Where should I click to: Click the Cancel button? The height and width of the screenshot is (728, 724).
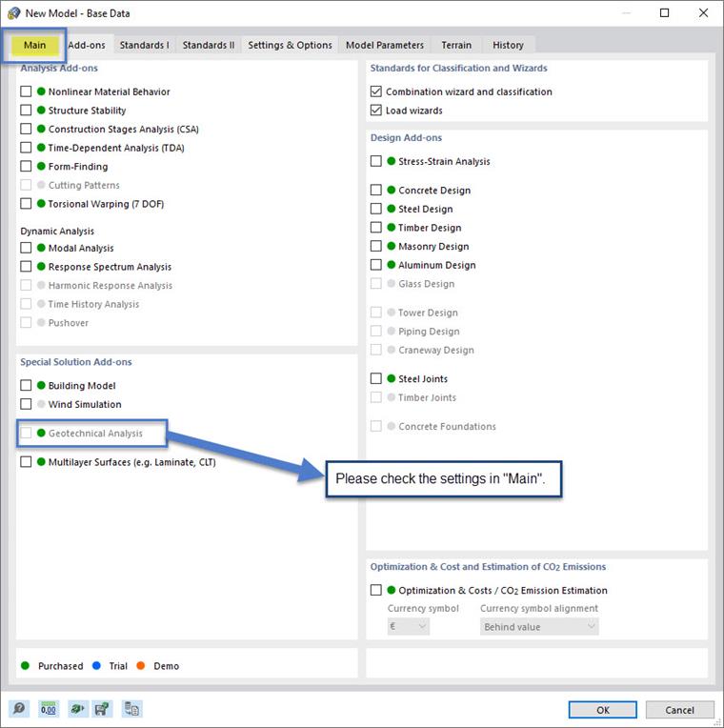pos(679,710)
